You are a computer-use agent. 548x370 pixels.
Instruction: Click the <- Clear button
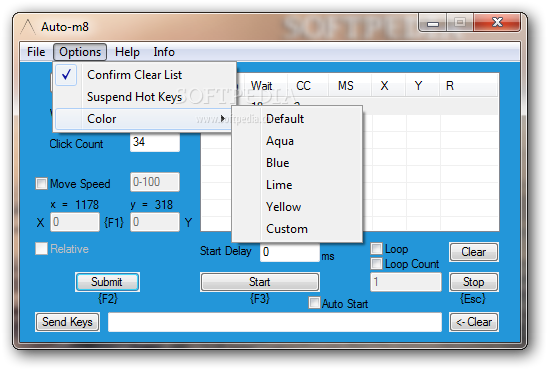(474, 322)
